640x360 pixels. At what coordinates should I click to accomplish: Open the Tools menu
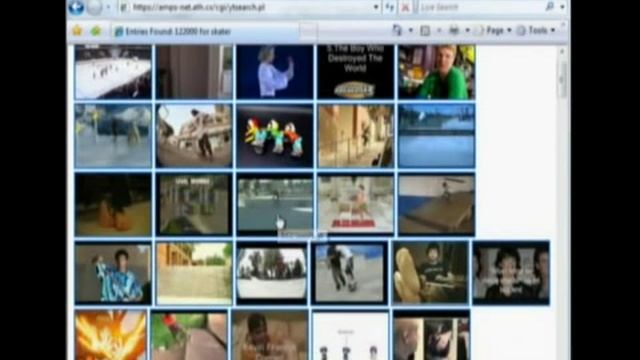[536, 31]
